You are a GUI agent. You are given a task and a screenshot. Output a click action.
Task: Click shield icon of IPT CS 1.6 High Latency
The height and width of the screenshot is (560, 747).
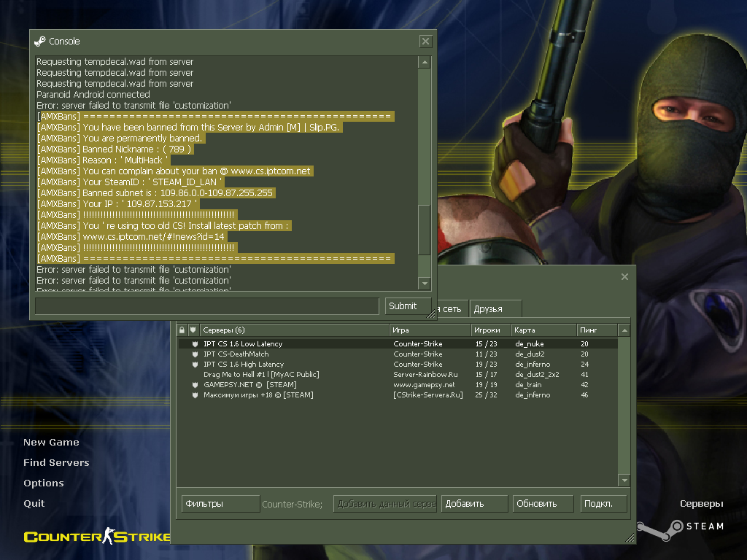tap(195, 365)
